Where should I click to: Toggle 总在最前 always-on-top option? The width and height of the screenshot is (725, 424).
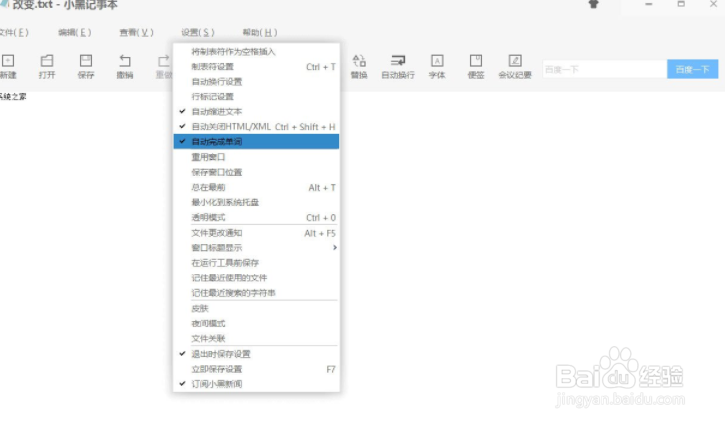(x=256, y=187)
